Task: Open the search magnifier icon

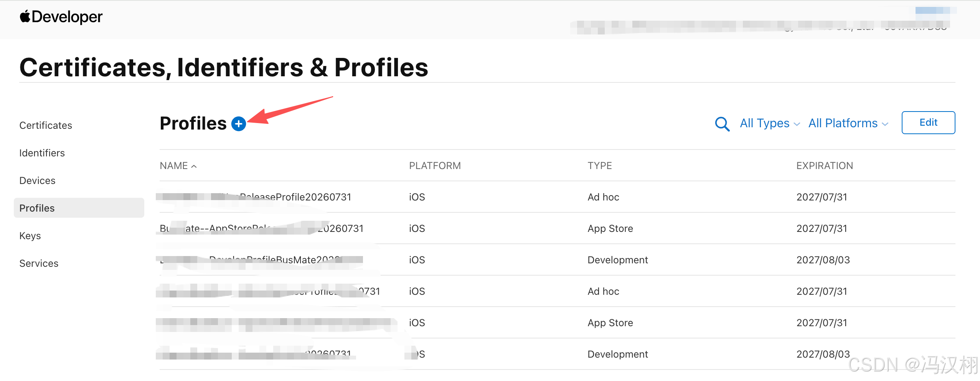Action: click(722, 124)
